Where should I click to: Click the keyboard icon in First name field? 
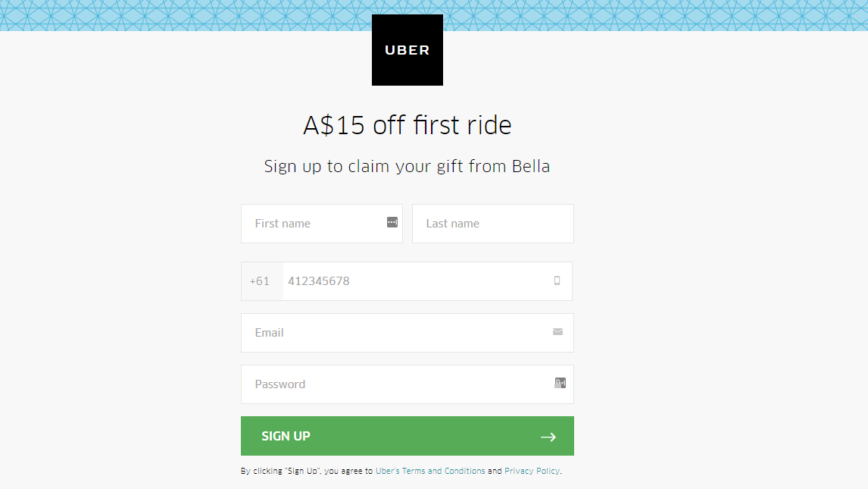tap(392, 222)
